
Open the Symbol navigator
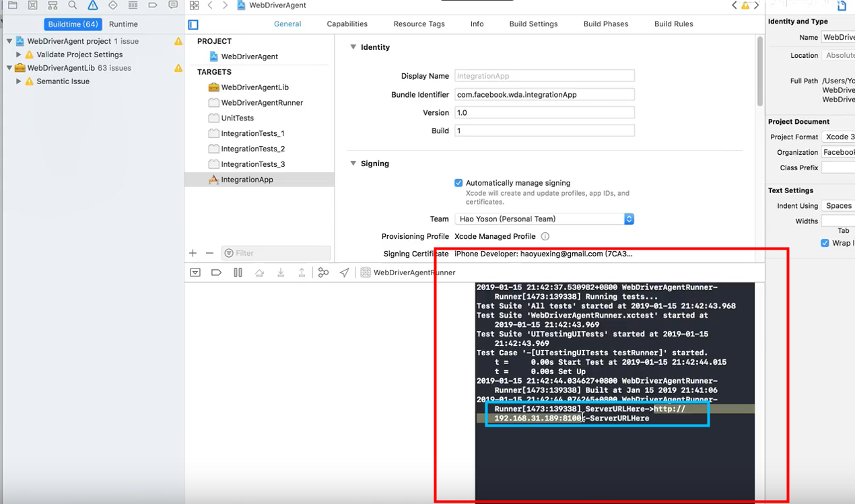click(53, 5)
